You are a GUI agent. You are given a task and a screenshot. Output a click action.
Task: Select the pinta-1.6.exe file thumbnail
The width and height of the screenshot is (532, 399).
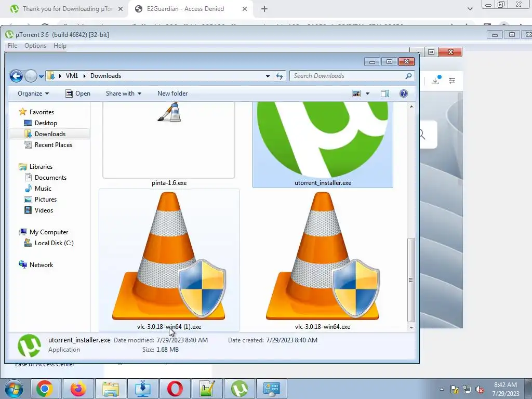tap(169, 139)
